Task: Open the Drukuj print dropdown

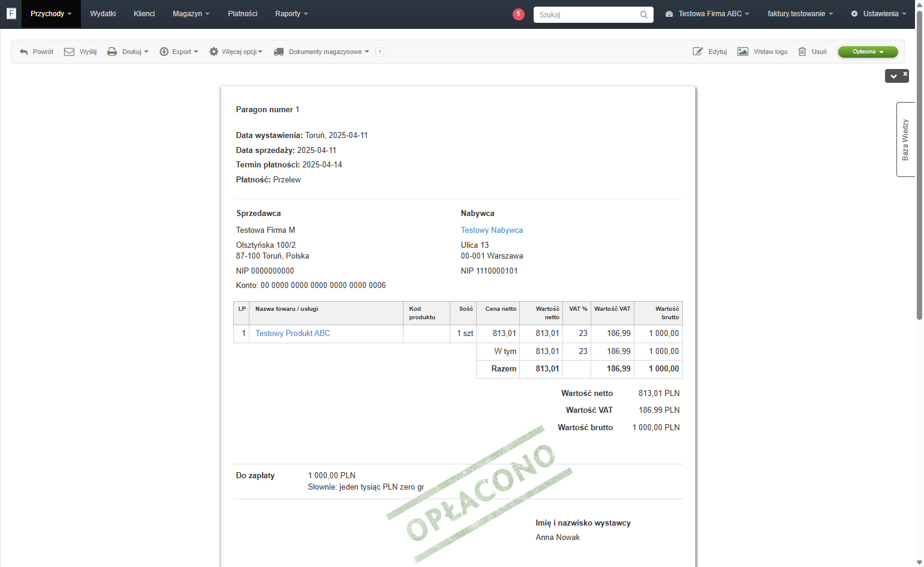Action: (x=128, y=52)
